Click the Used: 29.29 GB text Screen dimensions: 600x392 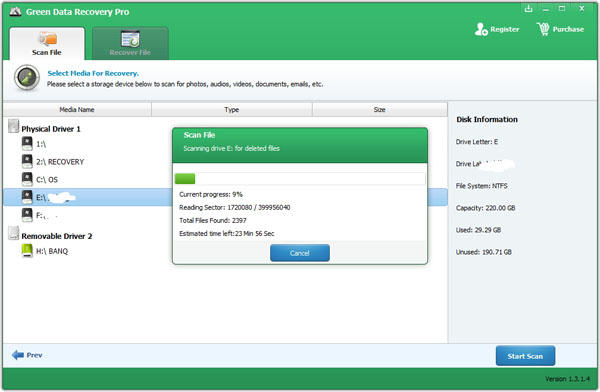[478, 230]
